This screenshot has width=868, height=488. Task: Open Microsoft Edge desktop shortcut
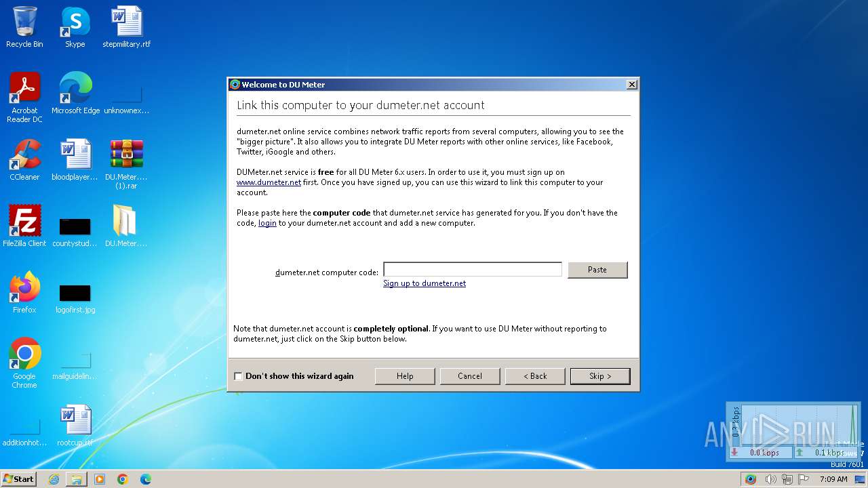(75, 94)
